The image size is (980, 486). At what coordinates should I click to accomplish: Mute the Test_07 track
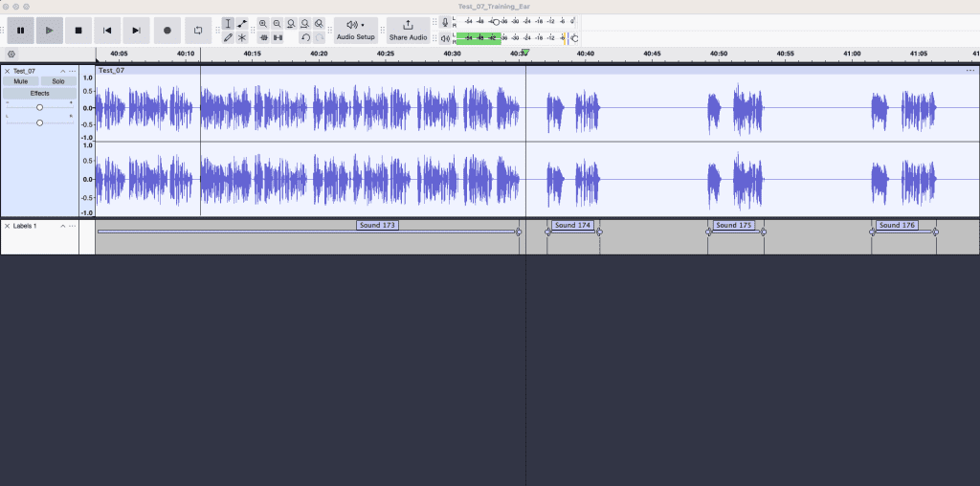point(21,81)
